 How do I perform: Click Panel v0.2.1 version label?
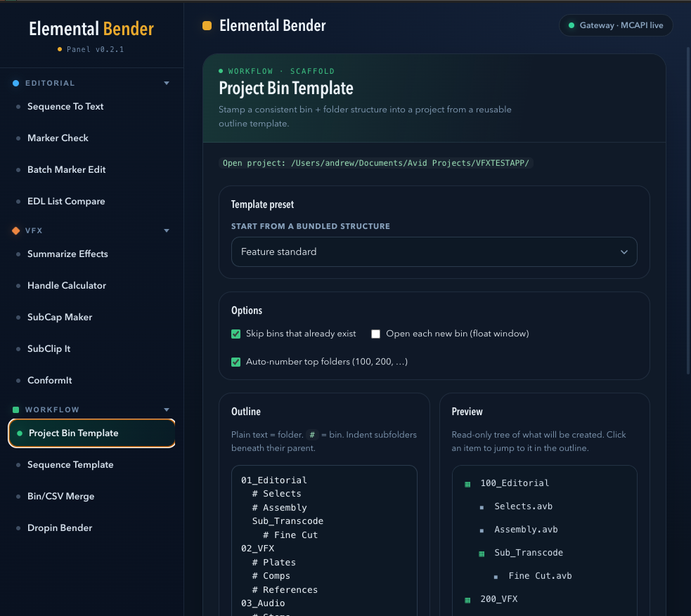point(95,49)
